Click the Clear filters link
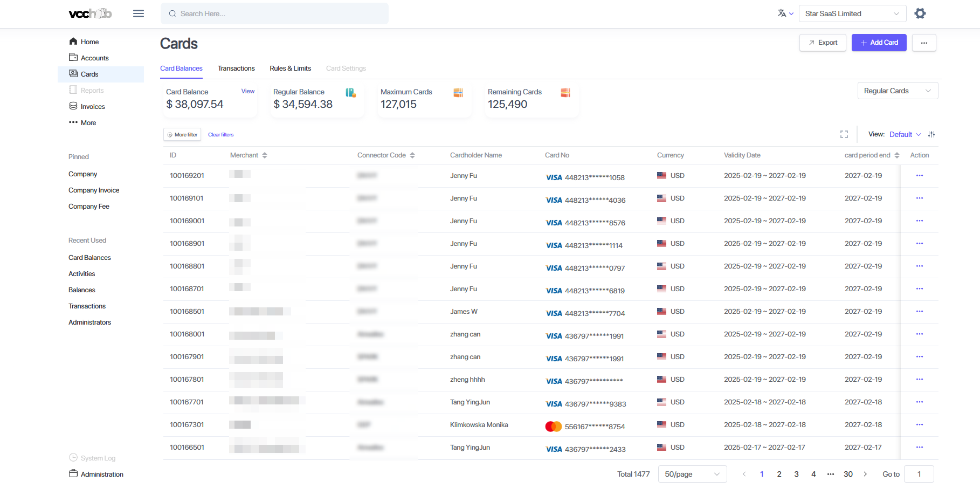 220,135
